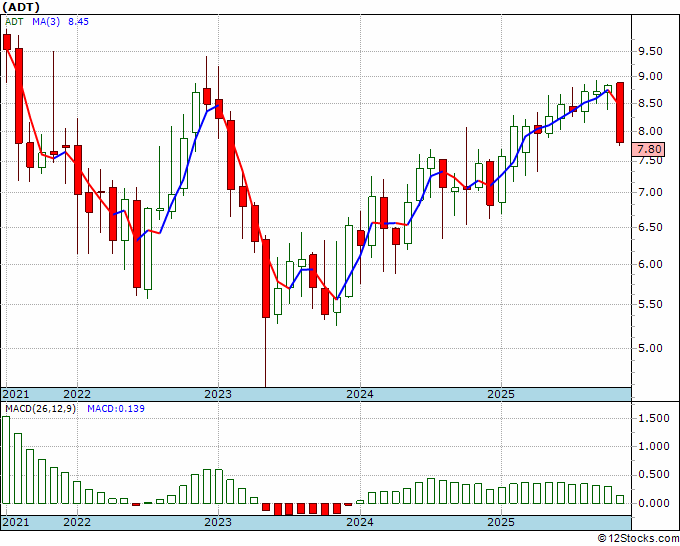Select the green ADT legend label
Image resolution: width=680 pixels, height=546 pixels.
pos(14,22)
